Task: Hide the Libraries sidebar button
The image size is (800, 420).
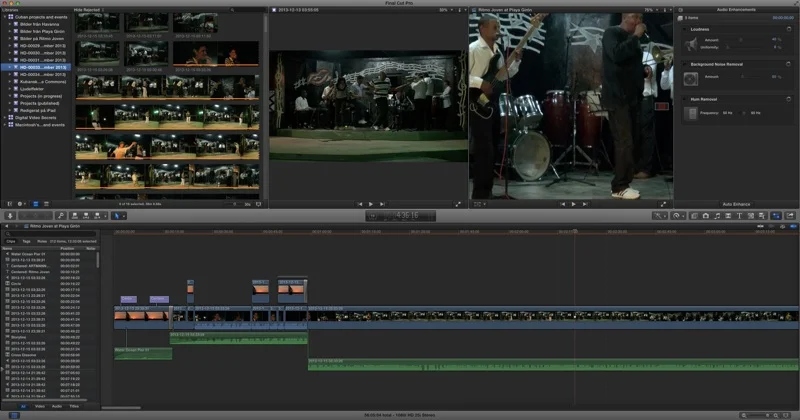Action: [x=9, y=204]
